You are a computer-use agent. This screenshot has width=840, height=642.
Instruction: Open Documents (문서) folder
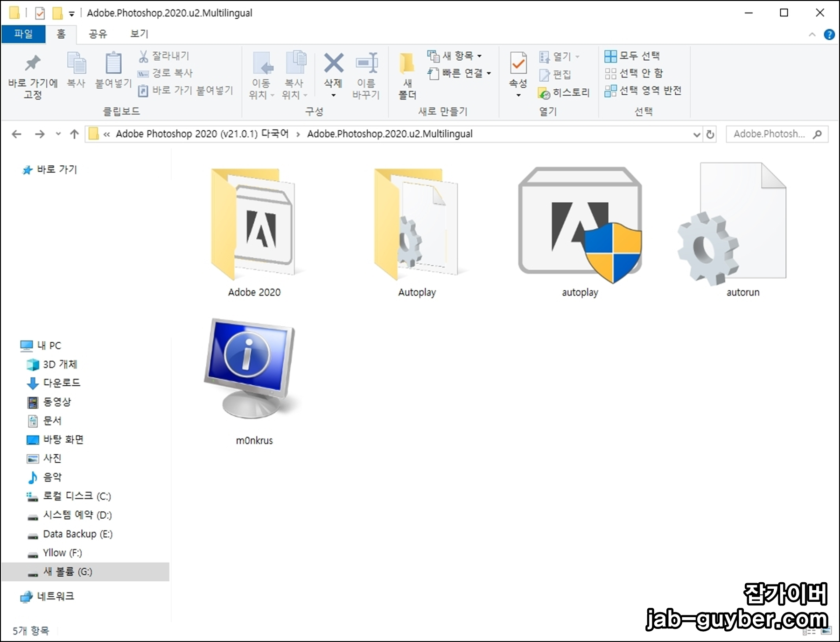pos(44,421)
